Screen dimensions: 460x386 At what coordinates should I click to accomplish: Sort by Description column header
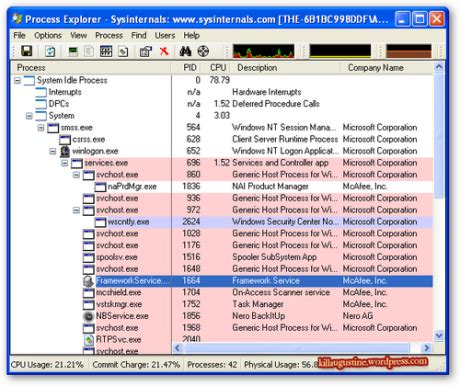(285, 68)
